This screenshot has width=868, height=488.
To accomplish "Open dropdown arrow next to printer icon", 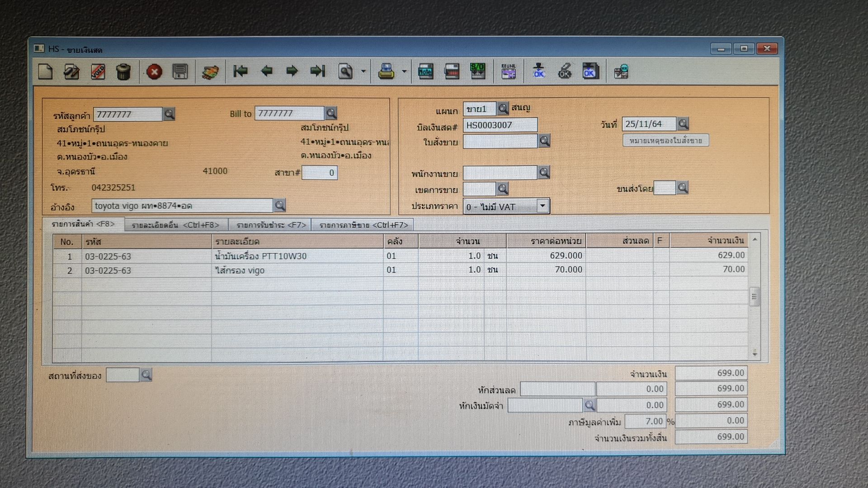I will [404, 71].
